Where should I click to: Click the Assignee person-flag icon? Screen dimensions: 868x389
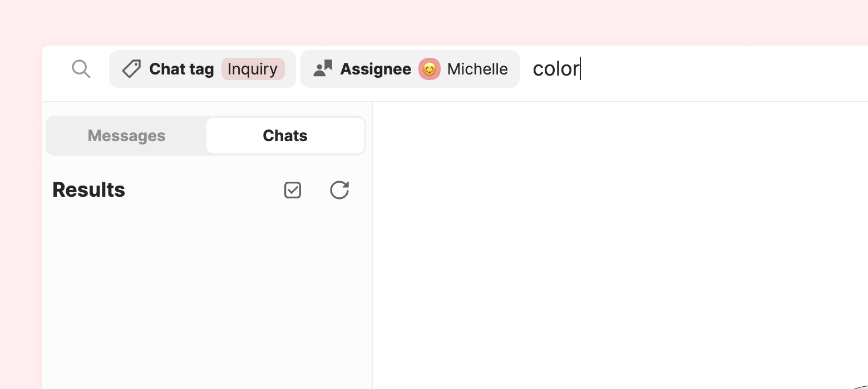pos(323,69)
